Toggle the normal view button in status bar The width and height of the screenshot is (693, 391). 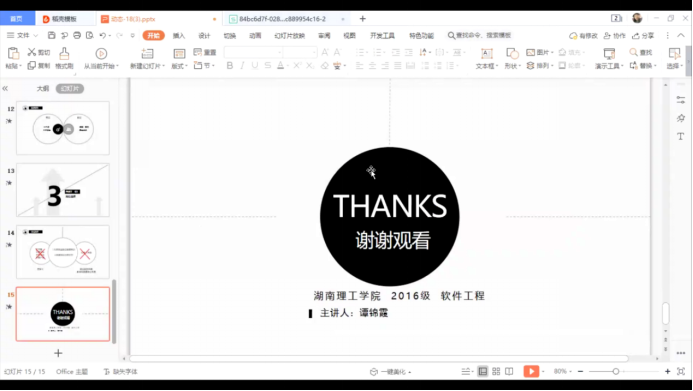coord(483,372)
